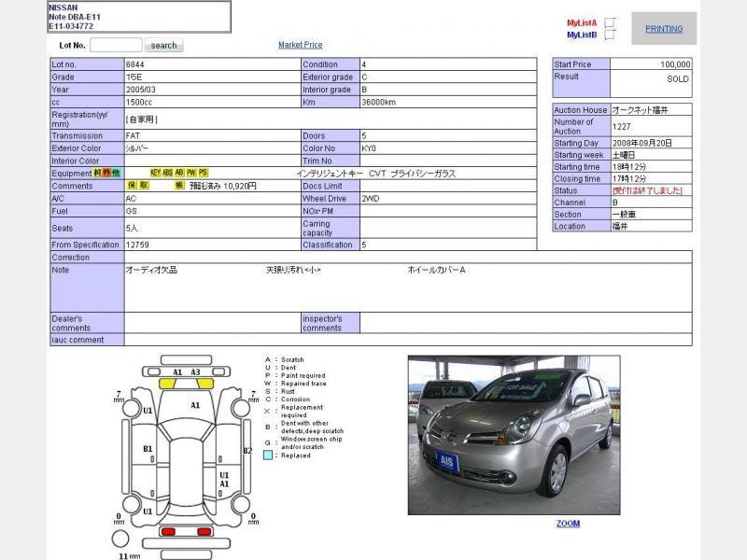This screenshot has height=560, width=747.
Task: Click the cyan Replaced legend swatch
Action: tap(268, 455)
